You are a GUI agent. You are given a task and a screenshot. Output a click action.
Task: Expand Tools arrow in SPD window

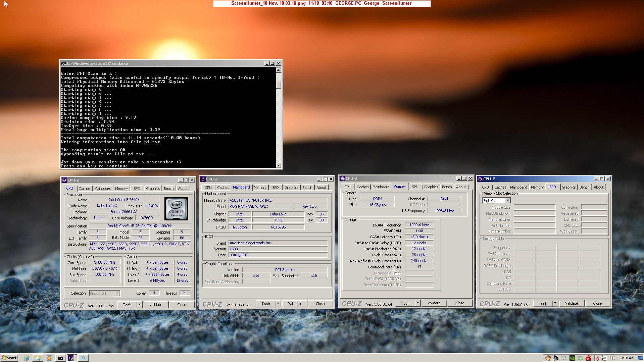click(x=555, y=303)
